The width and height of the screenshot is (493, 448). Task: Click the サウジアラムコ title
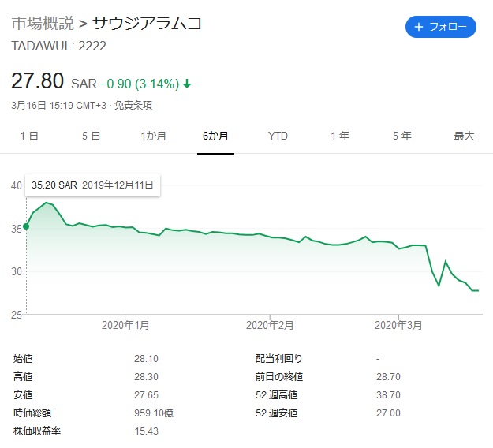tap(147, 24)
